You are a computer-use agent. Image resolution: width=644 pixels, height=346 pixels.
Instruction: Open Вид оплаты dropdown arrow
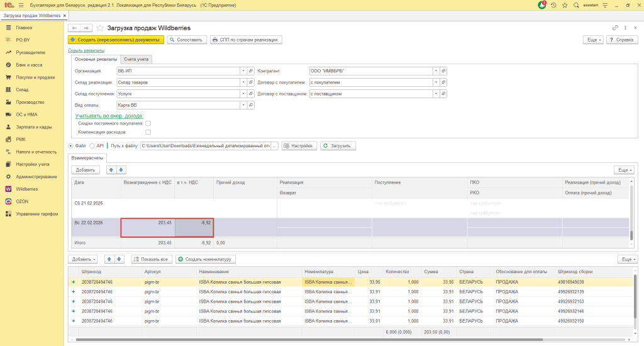[x=243, y=105]
